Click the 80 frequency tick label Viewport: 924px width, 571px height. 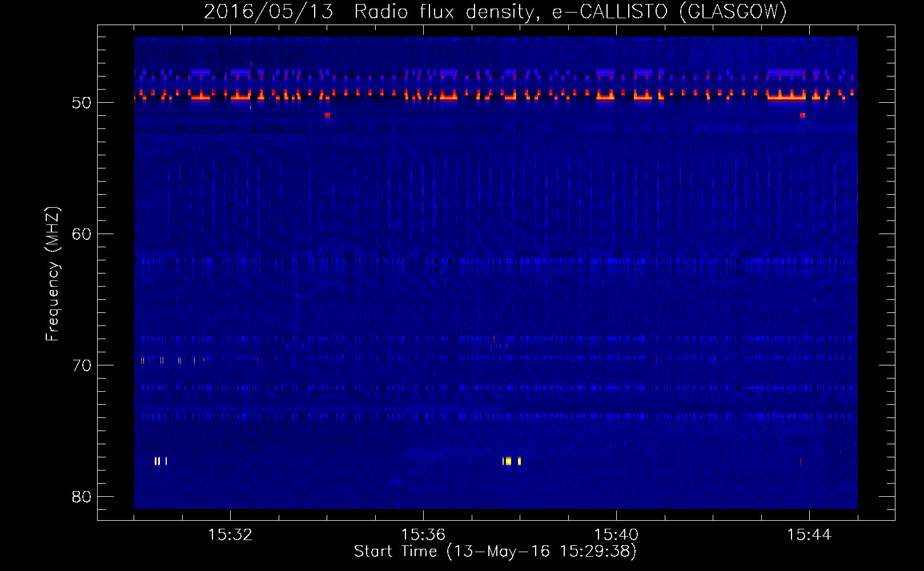tap(82, 497)
